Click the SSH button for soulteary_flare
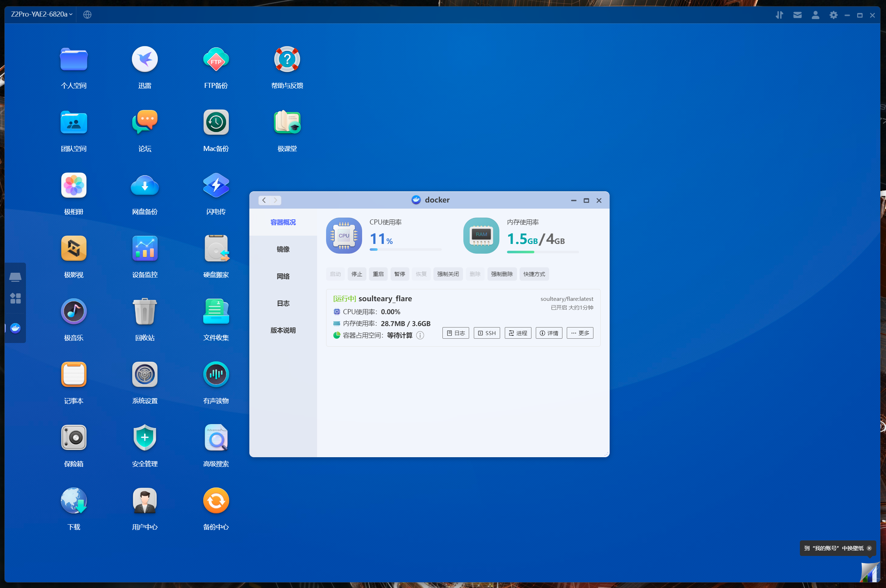This screenshot has height=588, width=886. coord(487,333)
